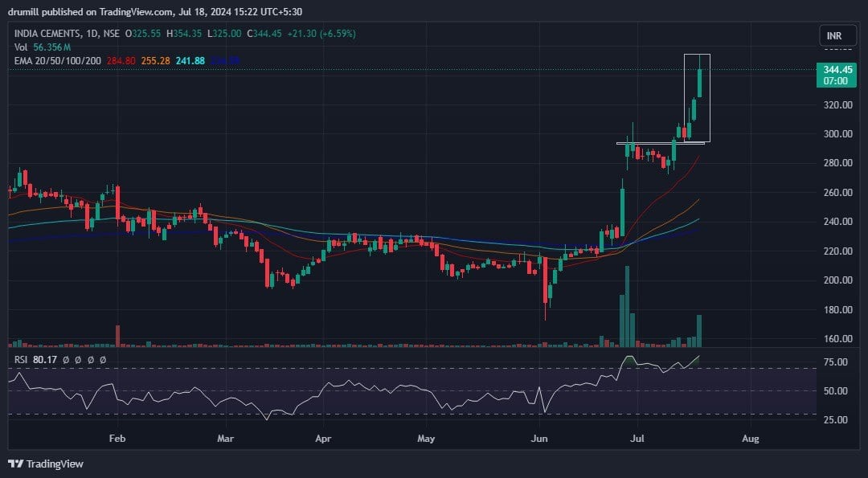Click the Aug label on time axis
This screenshot has height=478, width=868.
click(x=750, y=439)
